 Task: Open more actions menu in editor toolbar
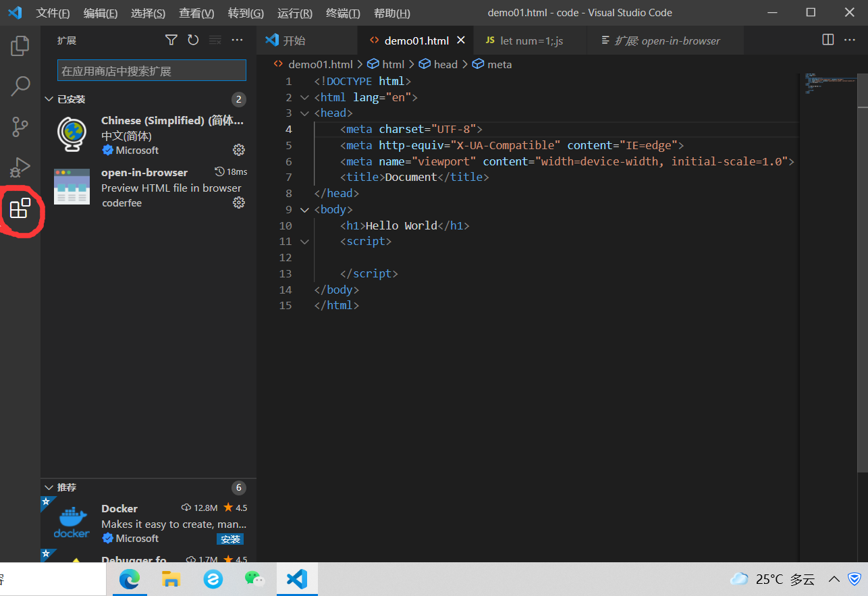pos(850,40)
